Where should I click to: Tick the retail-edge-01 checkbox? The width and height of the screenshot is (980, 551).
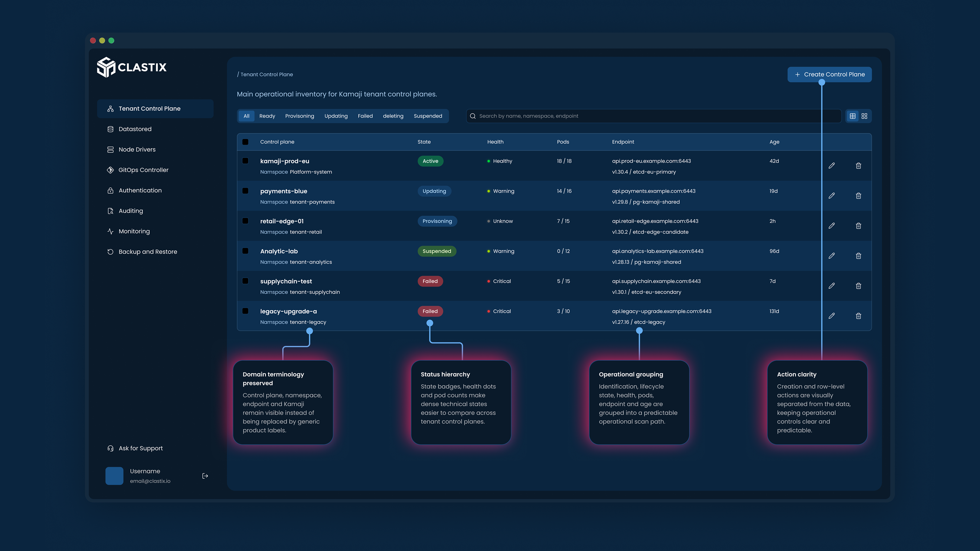(x=245, y=221)
